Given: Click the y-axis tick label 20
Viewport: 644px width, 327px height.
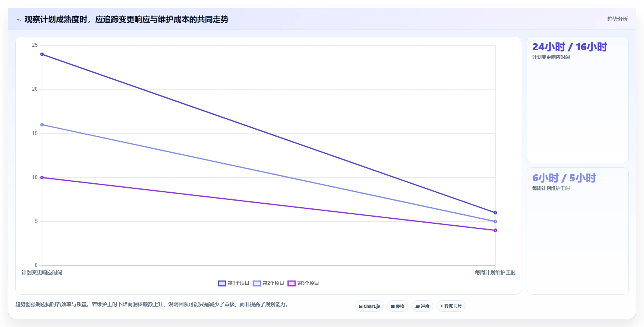Looking at the screenshot, I should point(35,89).
